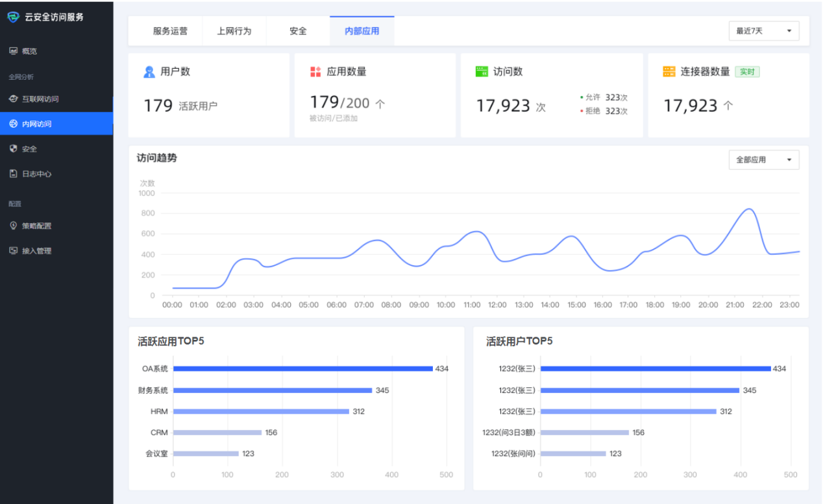
Task: Click the 安全 shield icon in sidebar
Action: point(13,149)
